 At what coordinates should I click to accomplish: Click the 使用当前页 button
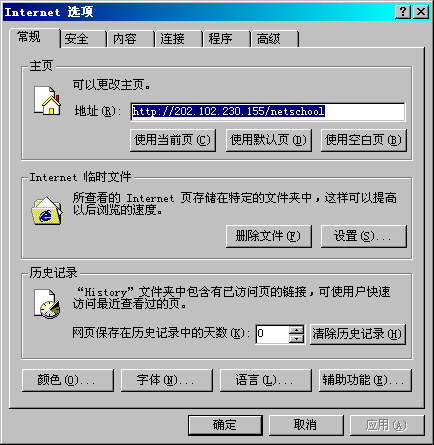point(173,140)
